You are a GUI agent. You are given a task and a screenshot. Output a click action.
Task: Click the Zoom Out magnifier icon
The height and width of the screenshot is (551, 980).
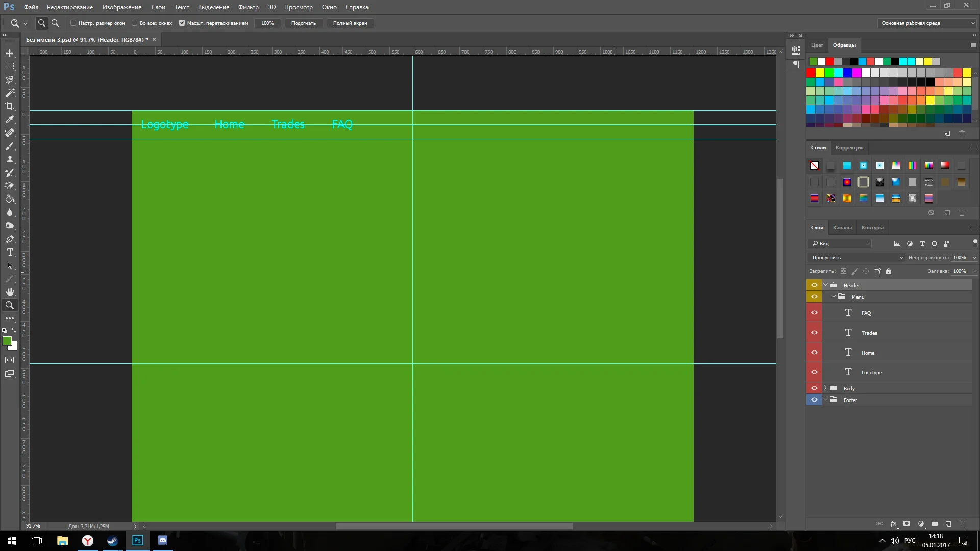pos(55,23)
